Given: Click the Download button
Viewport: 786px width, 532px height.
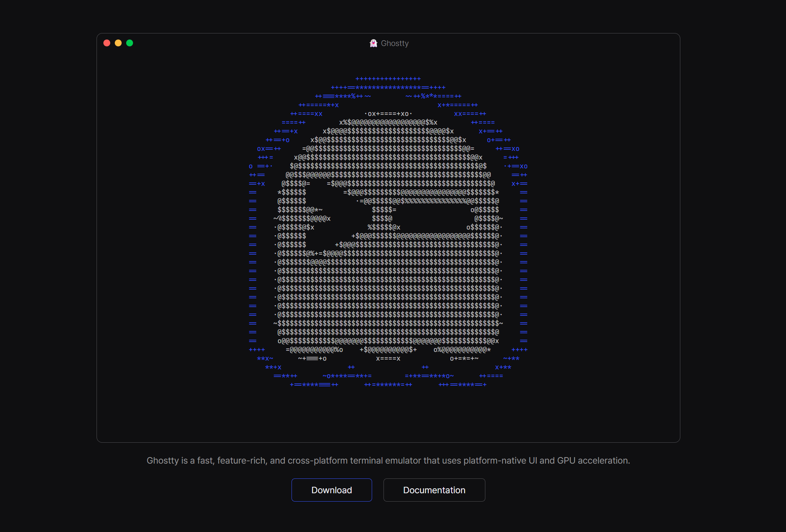Looking at the screenshot, I should (x=331, y=490).
